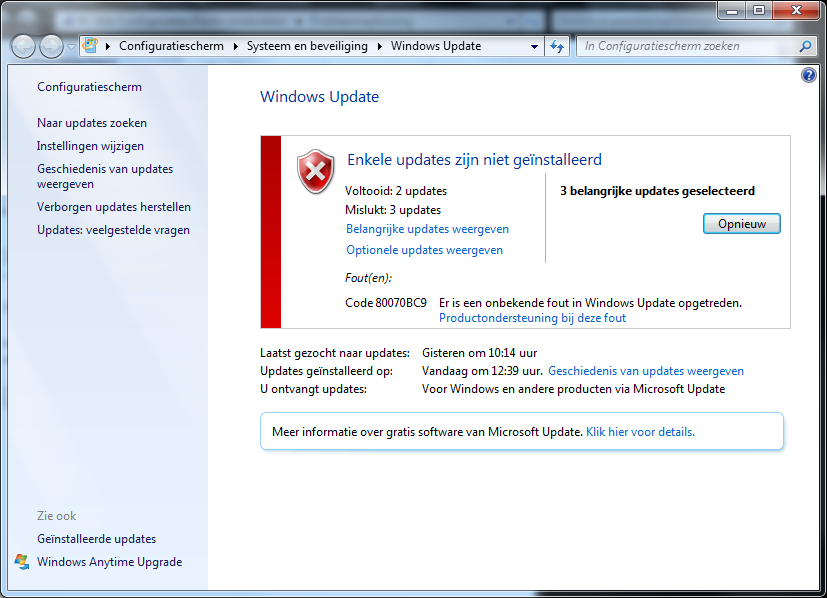This screenshot has width=827, height=598.
Task: Click Naar updates zoeken
Action: click(x=92, y=123)
